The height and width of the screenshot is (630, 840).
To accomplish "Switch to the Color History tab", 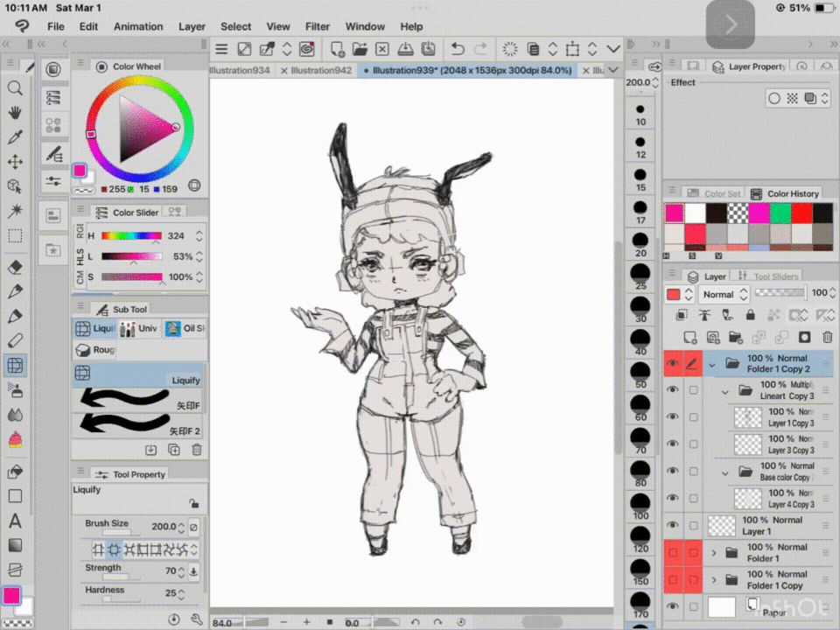I will (793, 193).
